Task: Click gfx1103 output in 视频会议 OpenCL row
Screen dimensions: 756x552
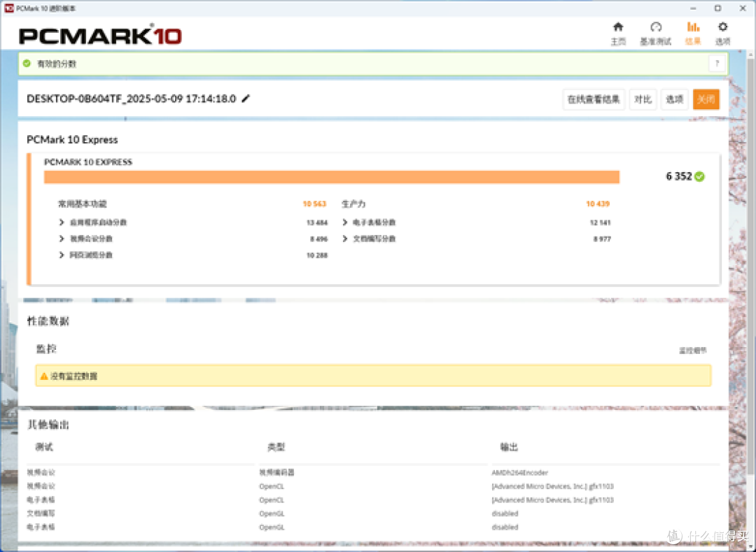Action: [552, 486]
